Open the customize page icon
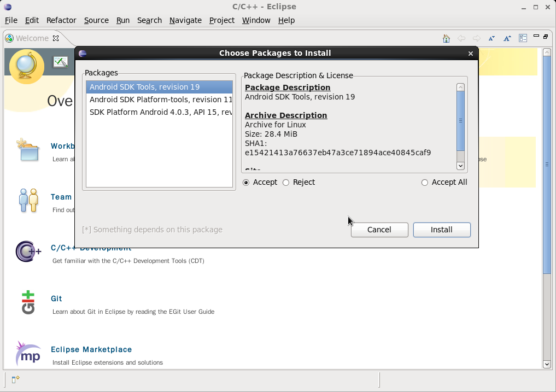 (523, 38)
